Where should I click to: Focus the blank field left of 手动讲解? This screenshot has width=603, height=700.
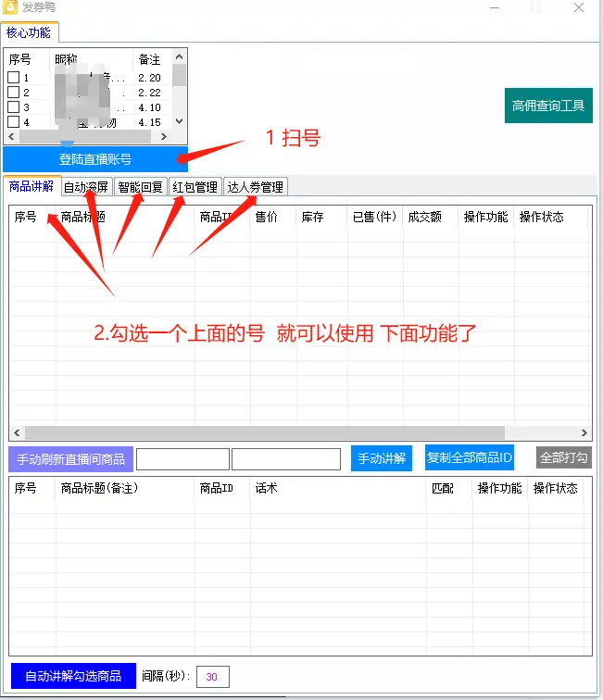click(286, 459)
